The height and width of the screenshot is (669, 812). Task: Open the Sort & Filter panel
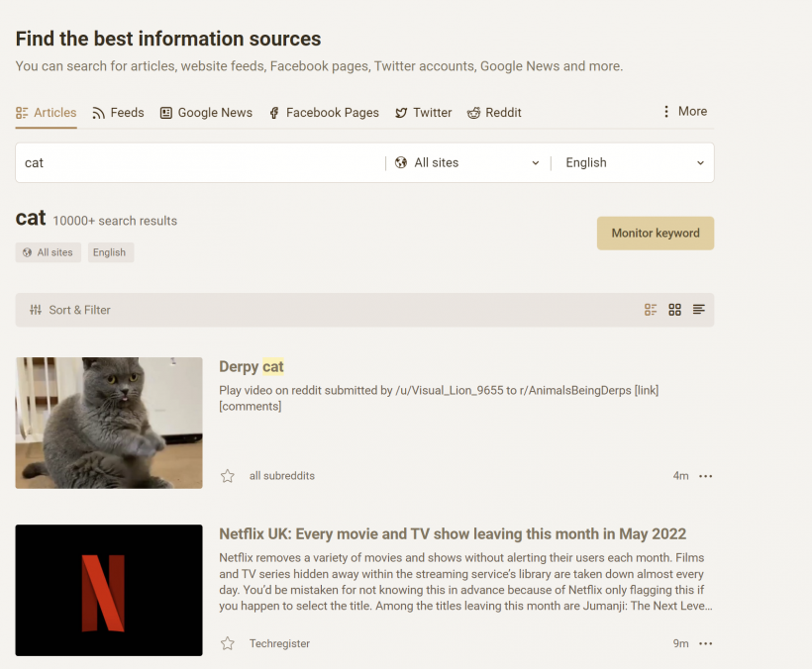point(70,310)
